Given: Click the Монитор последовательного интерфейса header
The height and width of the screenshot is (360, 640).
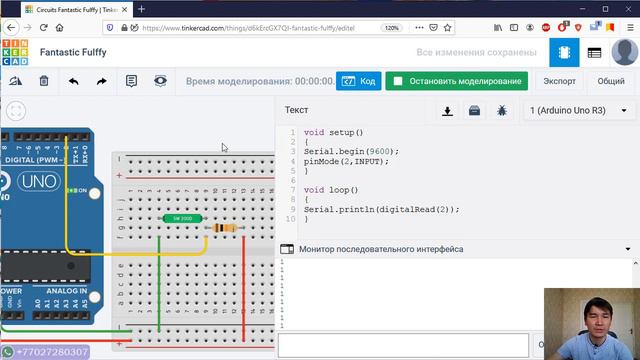Looking at the screenshot, I should click(x=381, y=249).
